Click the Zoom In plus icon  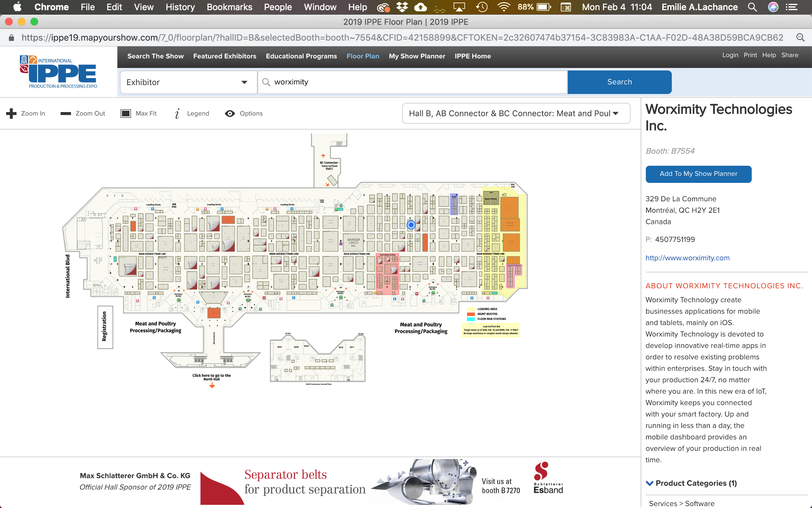11,114
